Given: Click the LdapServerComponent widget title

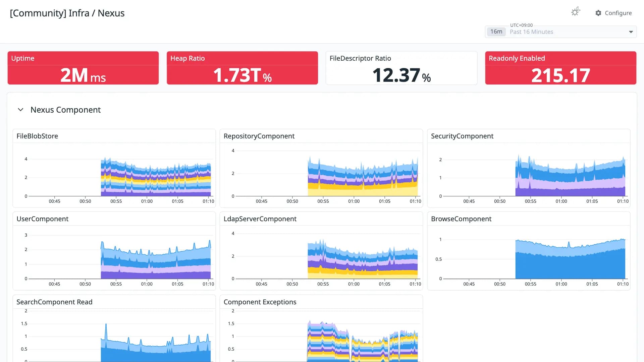Looking at the screenshot, I should pos(260,219).
